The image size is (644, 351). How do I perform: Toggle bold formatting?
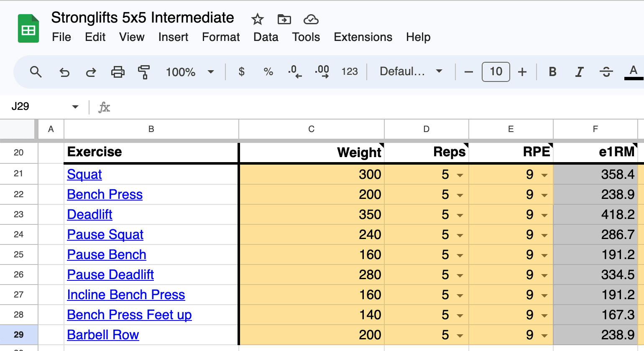pos(552,72)
